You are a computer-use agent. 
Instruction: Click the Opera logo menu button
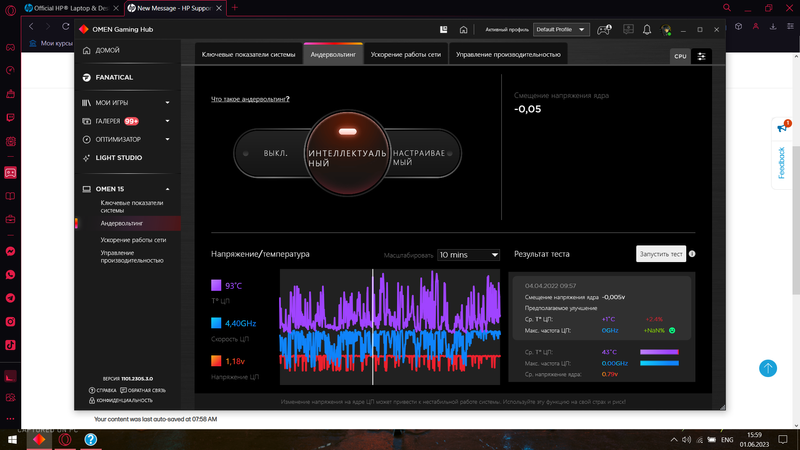pyautogui.click(x=10, y=10)
